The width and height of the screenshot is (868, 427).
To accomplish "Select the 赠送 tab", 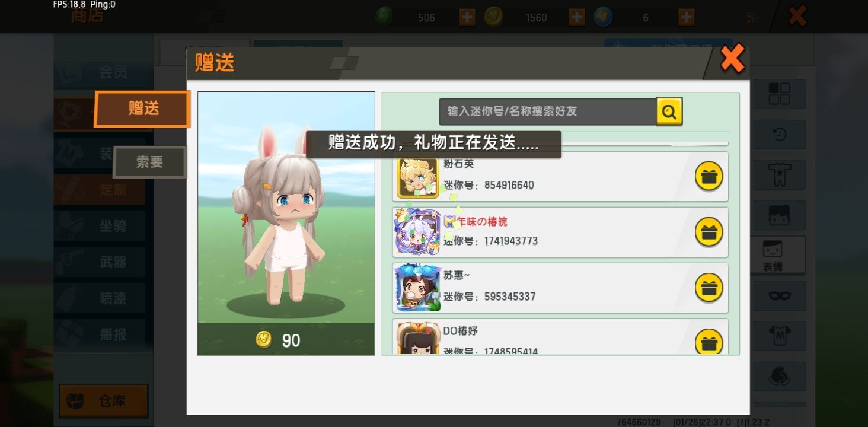I will (x=143, y=109).
